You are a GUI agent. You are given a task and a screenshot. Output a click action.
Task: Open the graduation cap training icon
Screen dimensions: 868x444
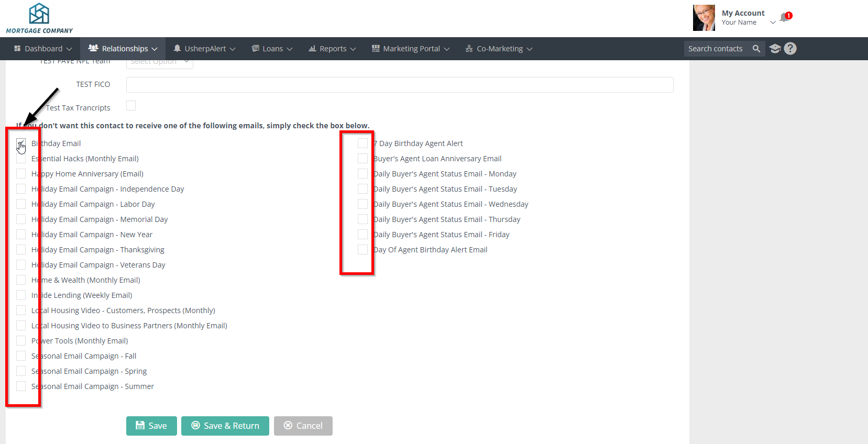775,49
